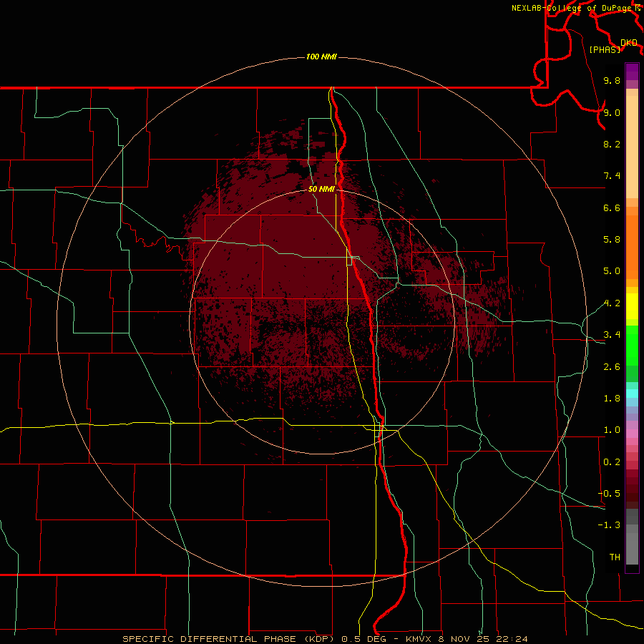Click the 9.8 color scale value
Image resolution: width=644 pixels, height=644 pixels.
pyautogui.click(x=612, y=80)
